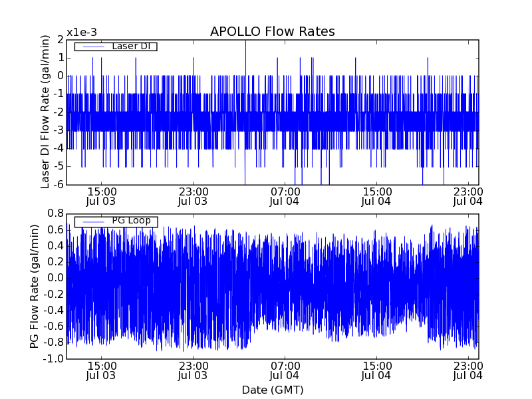
Task: Select y-tick '-0.4' on the PG Loop plot
Action: click(x=54, y=311)
